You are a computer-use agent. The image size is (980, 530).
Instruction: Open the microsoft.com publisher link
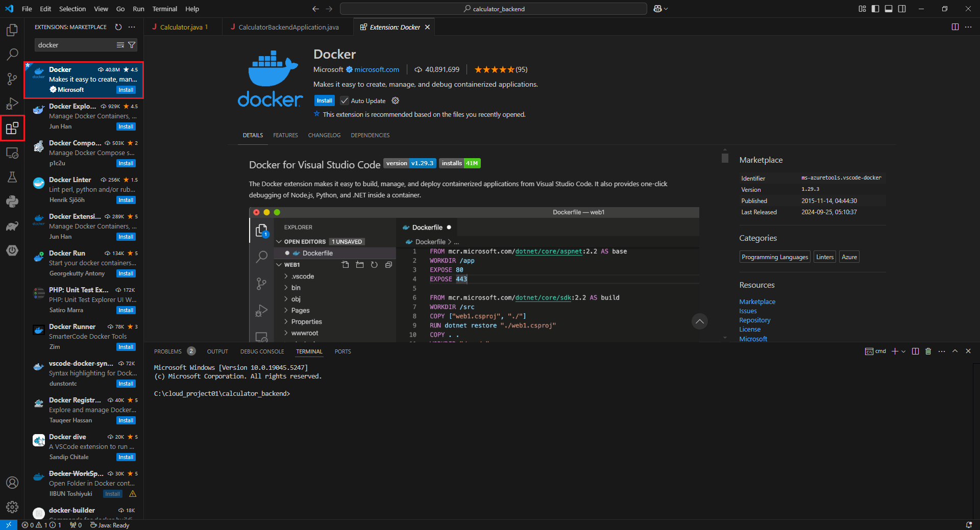[377, 69]
